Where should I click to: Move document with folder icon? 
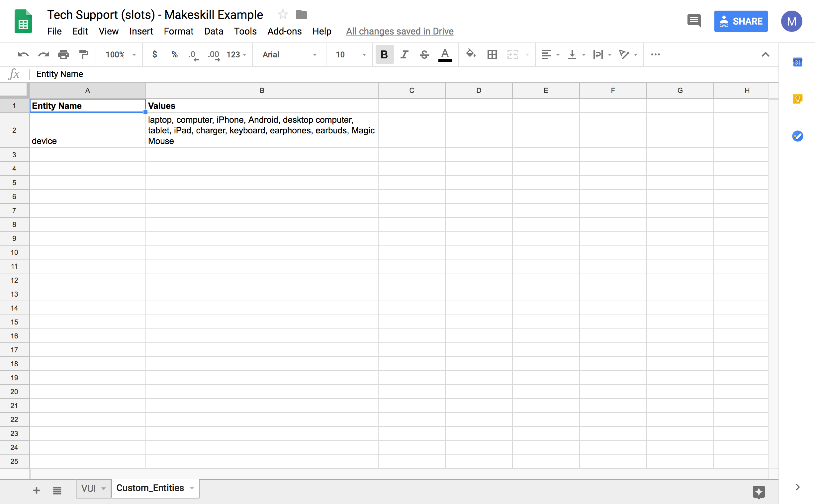302,15
